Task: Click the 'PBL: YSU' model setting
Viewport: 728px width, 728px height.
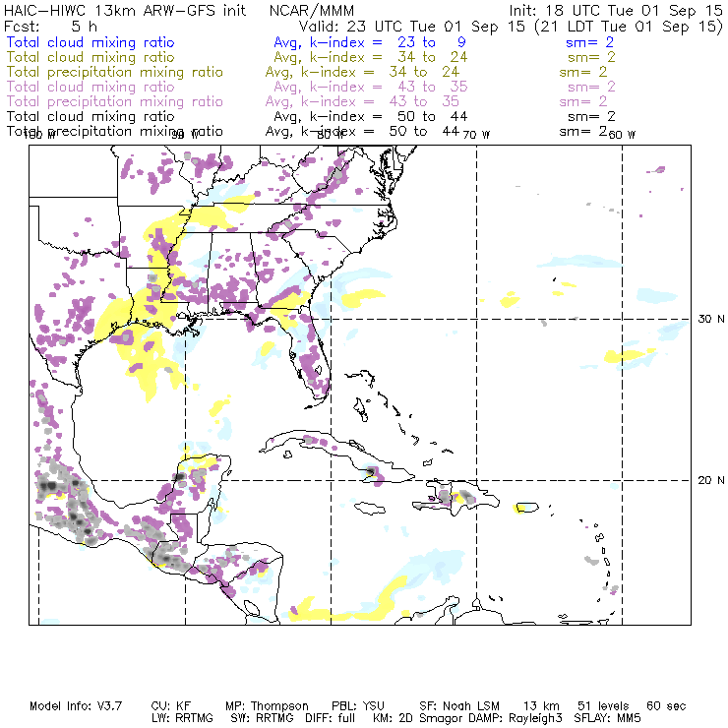Action: coord(358,706)
